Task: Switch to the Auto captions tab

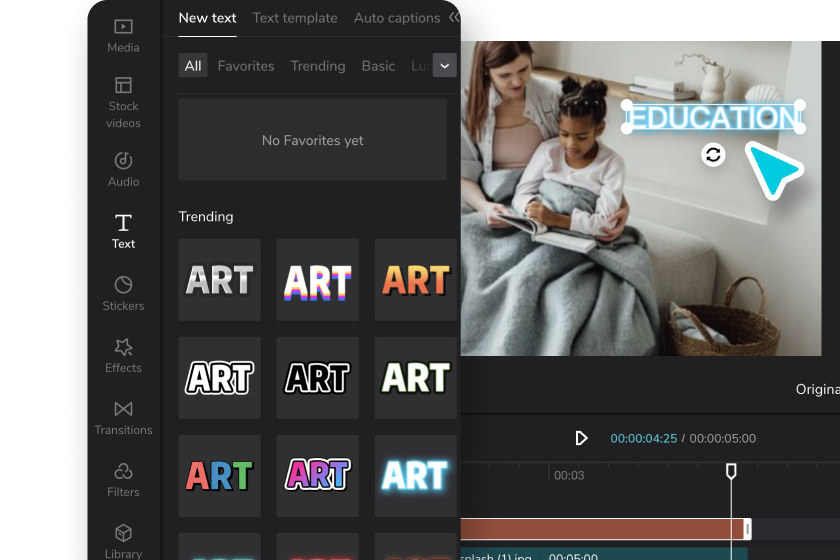Action: [x=397, y=18]
